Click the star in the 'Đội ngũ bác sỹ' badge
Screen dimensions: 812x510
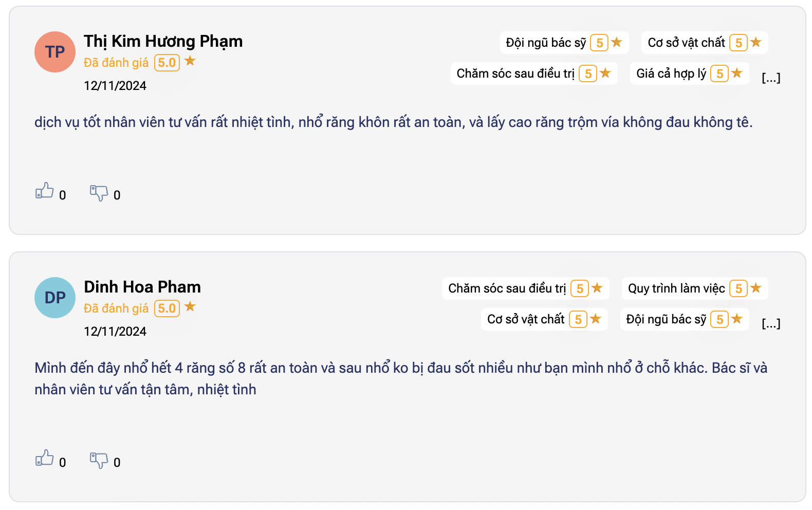617,43
